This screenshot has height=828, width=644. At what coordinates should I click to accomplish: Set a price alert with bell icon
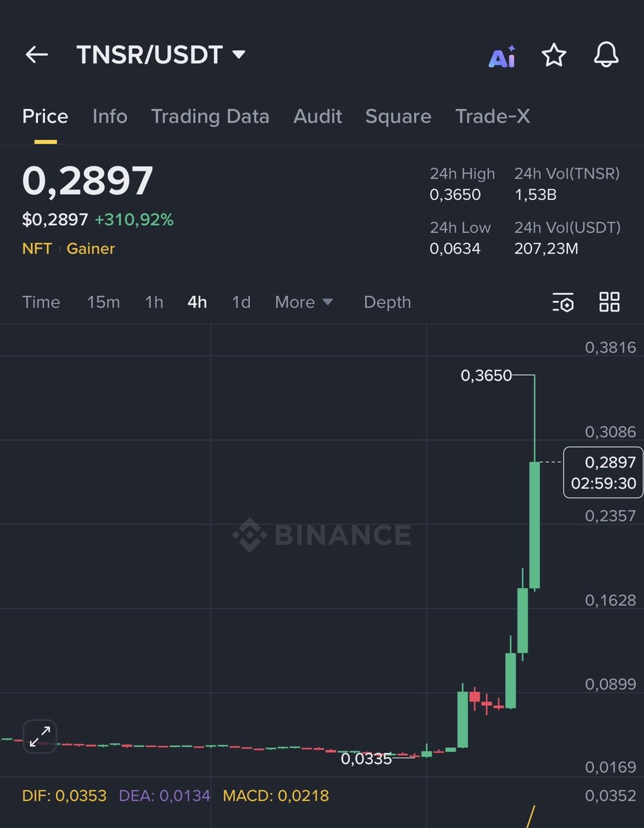(606, 55)
